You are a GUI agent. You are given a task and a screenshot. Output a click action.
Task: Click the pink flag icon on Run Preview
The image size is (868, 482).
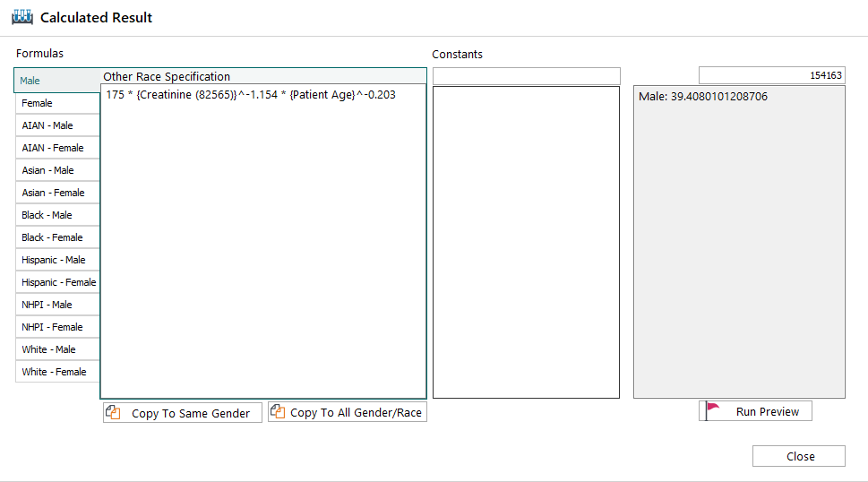click(712, 410)
